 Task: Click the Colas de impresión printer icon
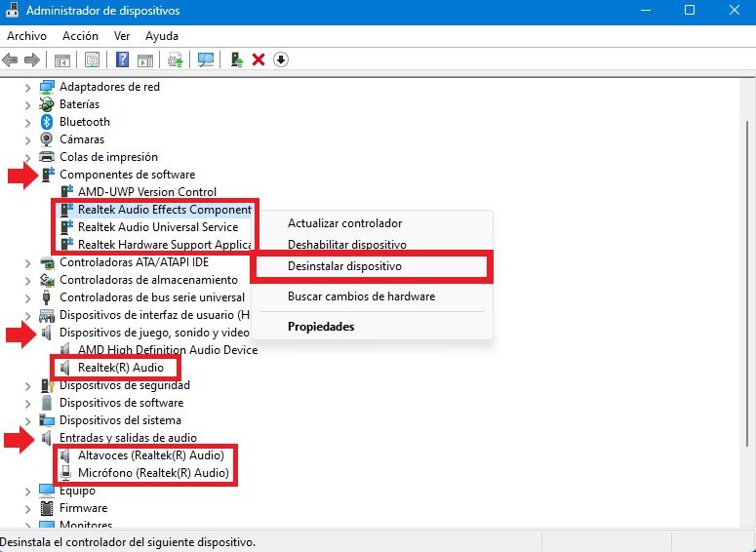(x=47, y=157)
